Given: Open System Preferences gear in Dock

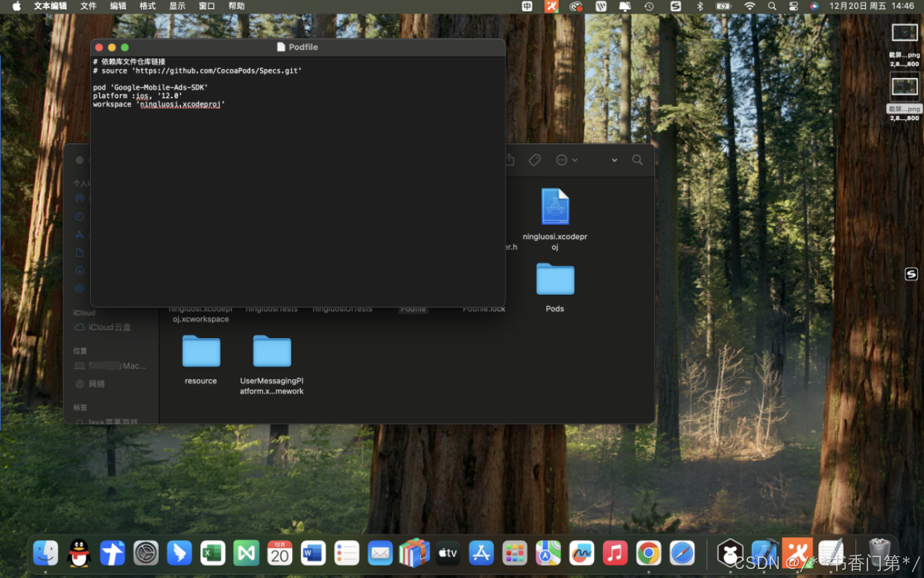Looking at the screenshot, I should [x=146, y=553].
